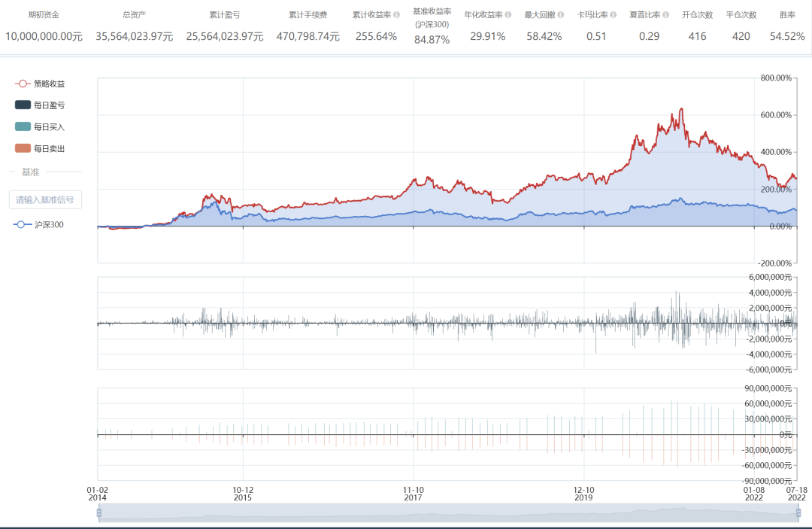Click the cumulative return value 255.64%
The image size is (812, 529).
[x=376, y=36]
